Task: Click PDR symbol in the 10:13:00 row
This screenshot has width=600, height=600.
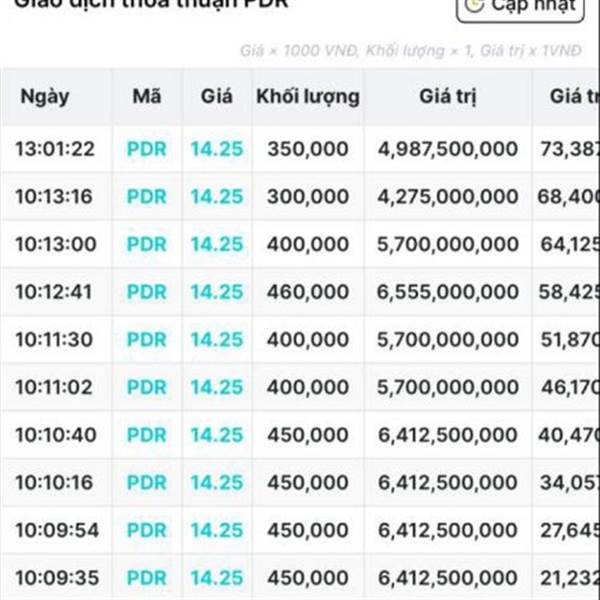Action: 147,244
